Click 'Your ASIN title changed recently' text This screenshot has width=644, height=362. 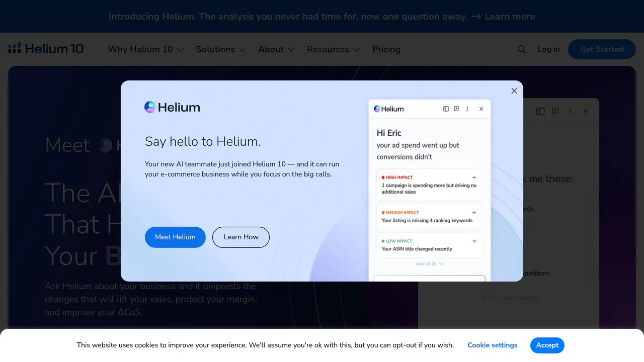417,249
